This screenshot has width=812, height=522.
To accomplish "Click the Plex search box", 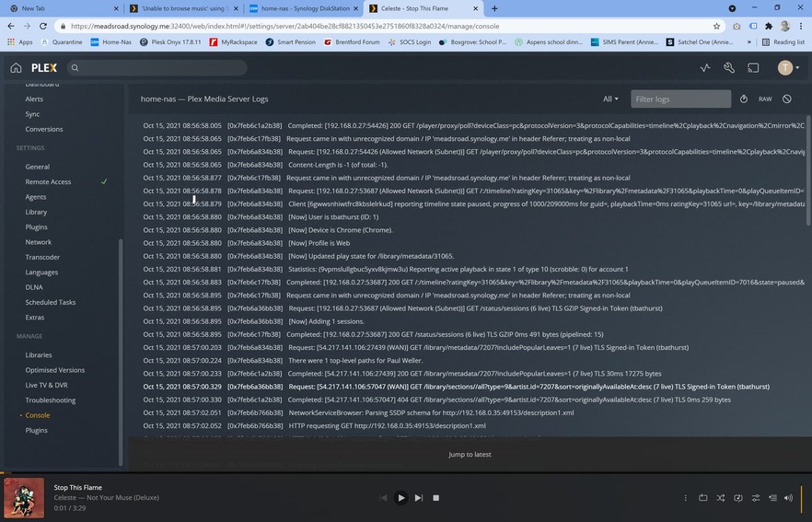I will pyautogui.click(x=158, y=68).
